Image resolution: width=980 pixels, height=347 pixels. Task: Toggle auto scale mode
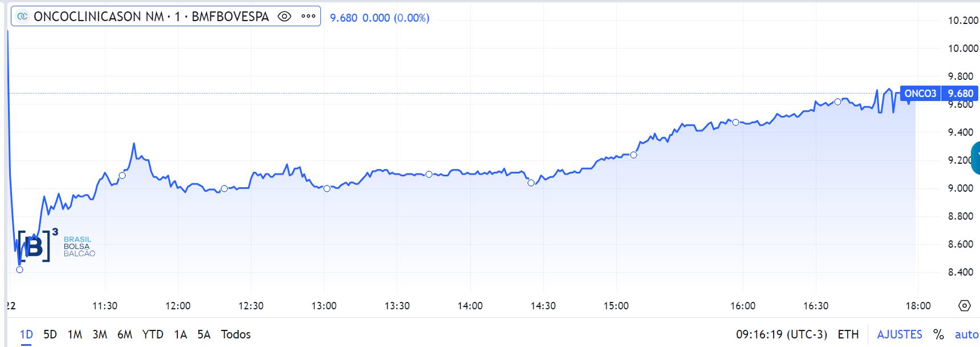[x=966, y=334]
